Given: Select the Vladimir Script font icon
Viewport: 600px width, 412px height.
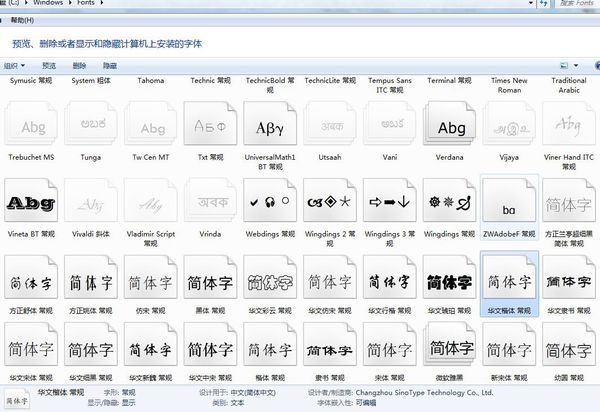Looking at the screenshot, I should pyautogui.click(x=151, y=200).
